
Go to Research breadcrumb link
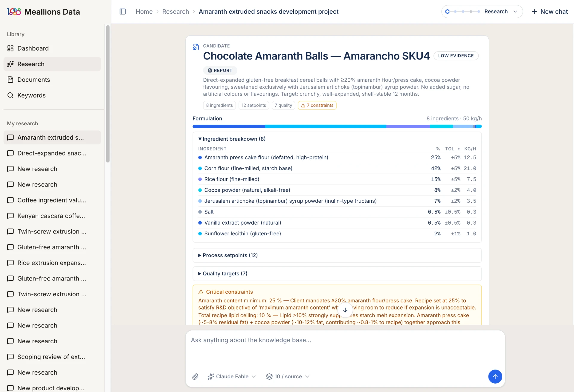point(175,12)
